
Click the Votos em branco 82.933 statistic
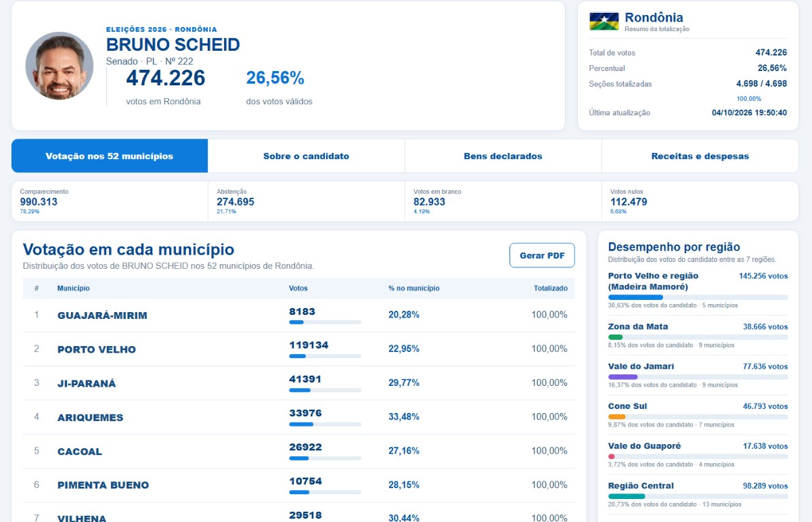[503, 202]
